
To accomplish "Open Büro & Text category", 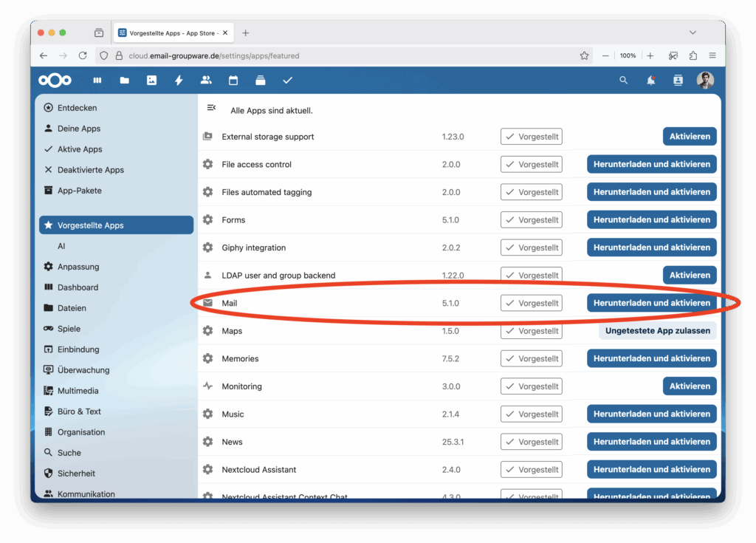I will pos(116,411).
